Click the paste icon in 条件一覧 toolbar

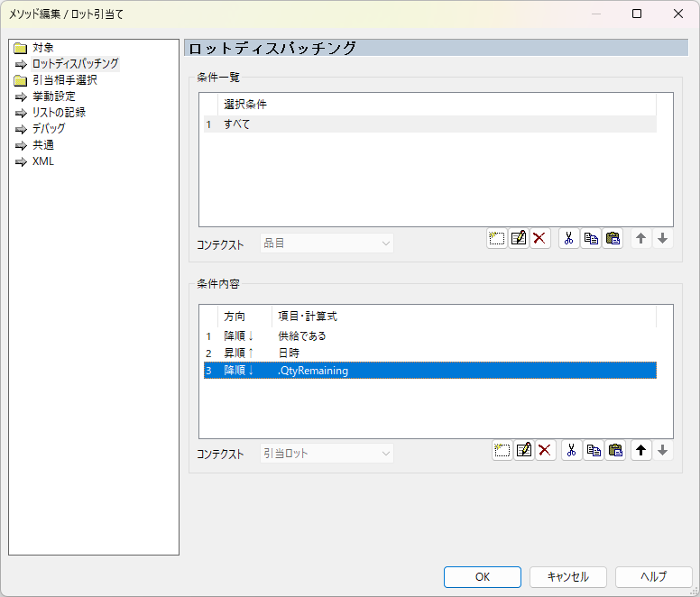pyautogui.click(x=612, y=239)
